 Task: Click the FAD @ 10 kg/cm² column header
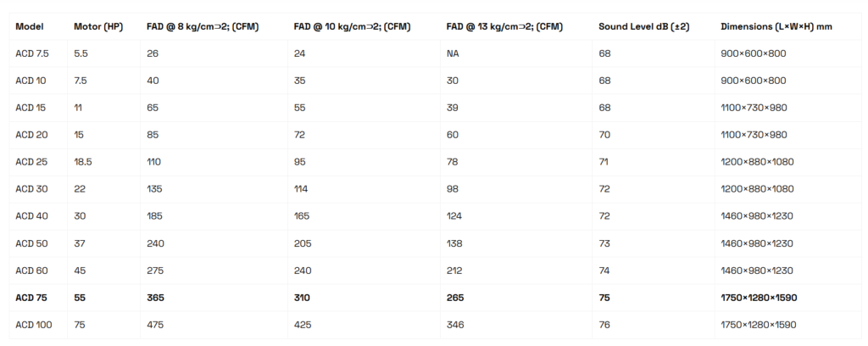tap(352, 26)
